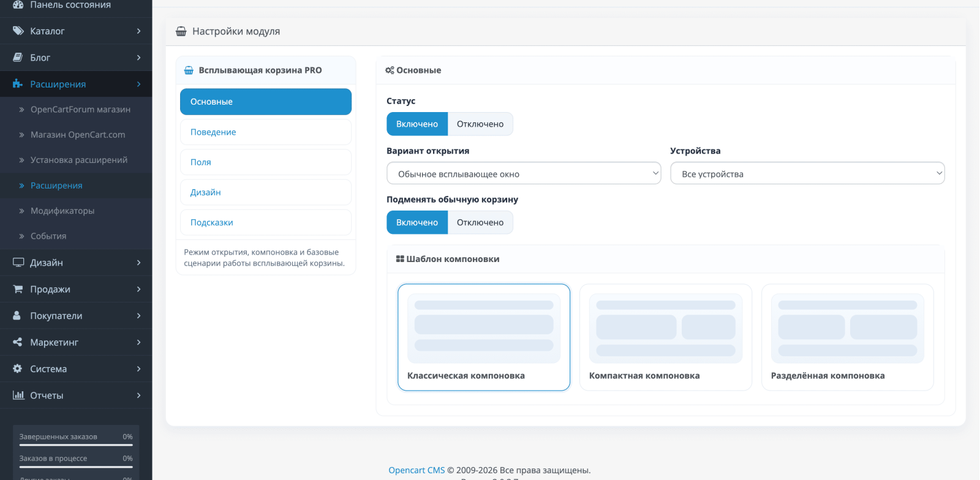Click the dashboard gauge icon in the sidebar
Viewport: 980px width, 480px height.
[x=18, y=4]
